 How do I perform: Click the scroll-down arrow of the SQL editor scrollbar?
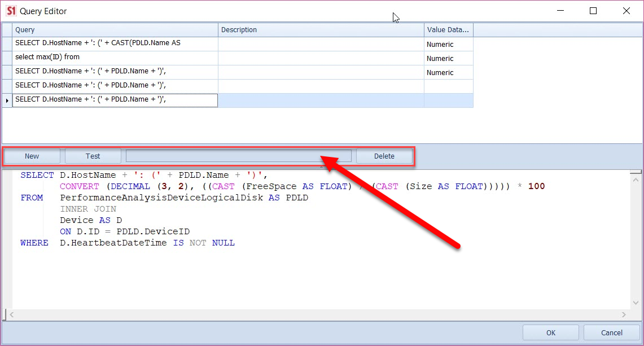tap(636, 304)
